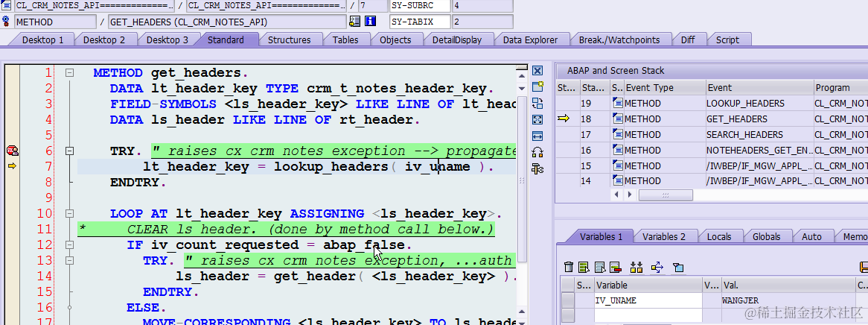The image size is (868, 325).
Task: Click the METHOD icon in stack row 16
Action: click(618, 150)
